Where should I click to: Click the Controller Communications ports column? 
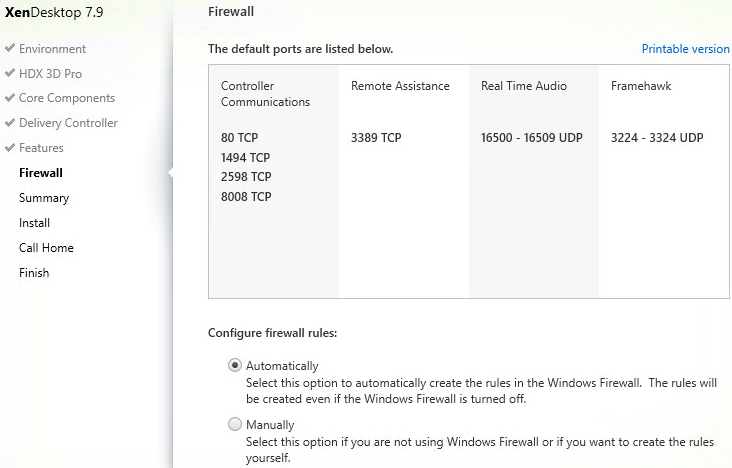coord(274,181)
